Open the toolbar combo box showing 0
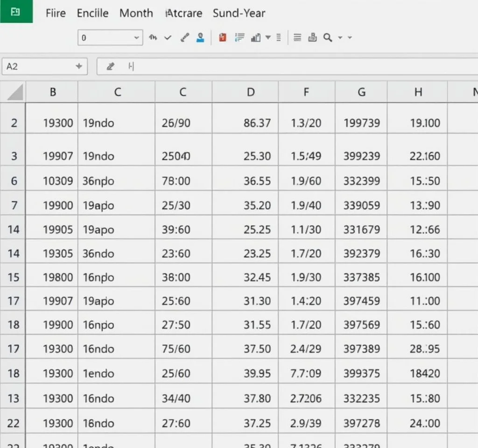Viewport: 478px width, 448px height. pyautogui.click(x=110, y=38)
